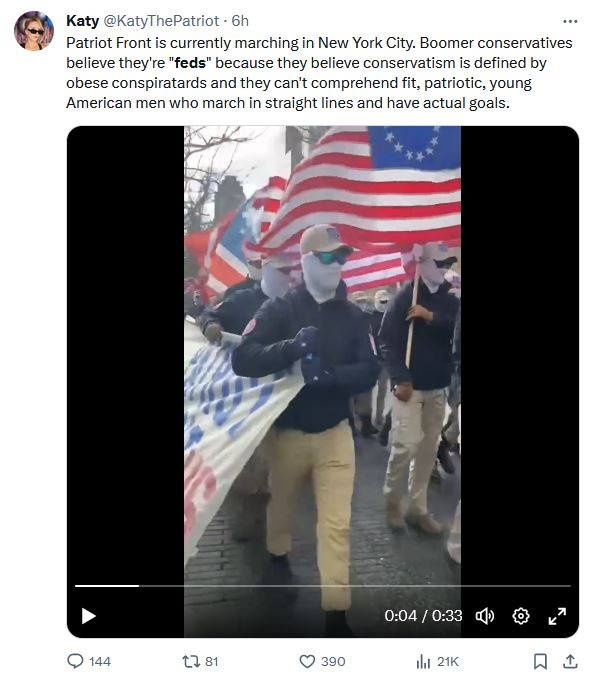The image size is (592, 680).
Task: Click the 0:04 / 0:33 time display
Action: (x=423, y=616)
